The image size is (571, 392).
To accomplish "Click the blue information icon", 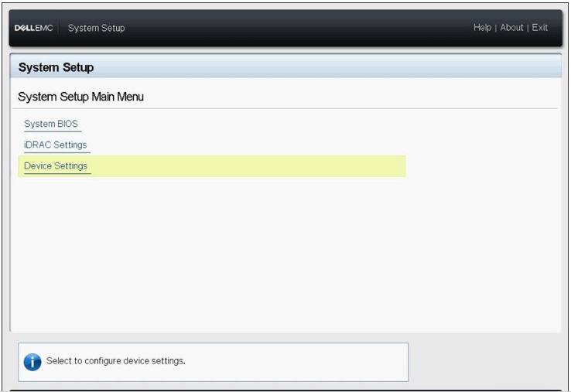I will [x=32, y=362].
